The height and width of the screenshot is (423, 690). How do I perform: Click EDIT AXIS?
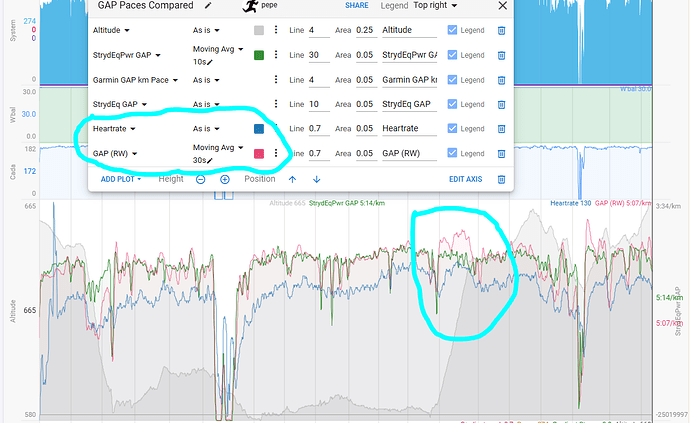click(466, 179)
